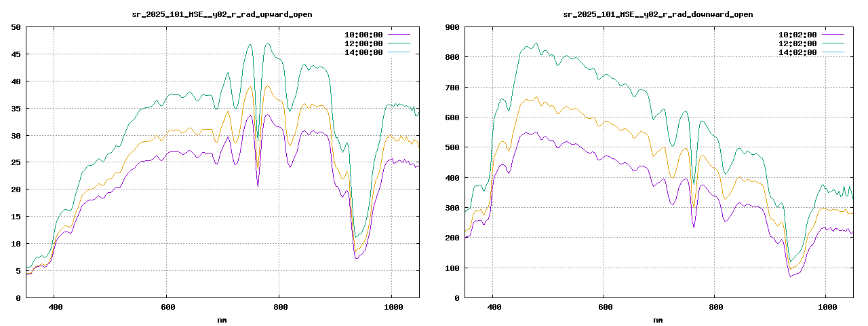Viewport: 868px width, 326px height.
Task: Click the 15 y-axis tick label
Action: [x=16, y=217]
